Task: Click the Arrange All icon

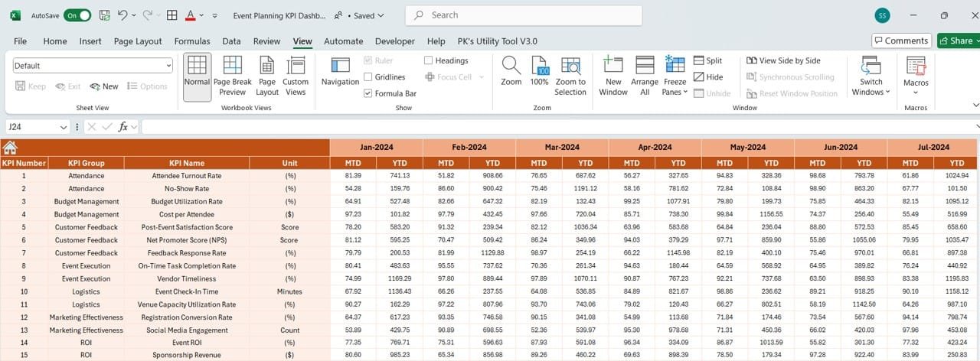Action: (645, 76)
